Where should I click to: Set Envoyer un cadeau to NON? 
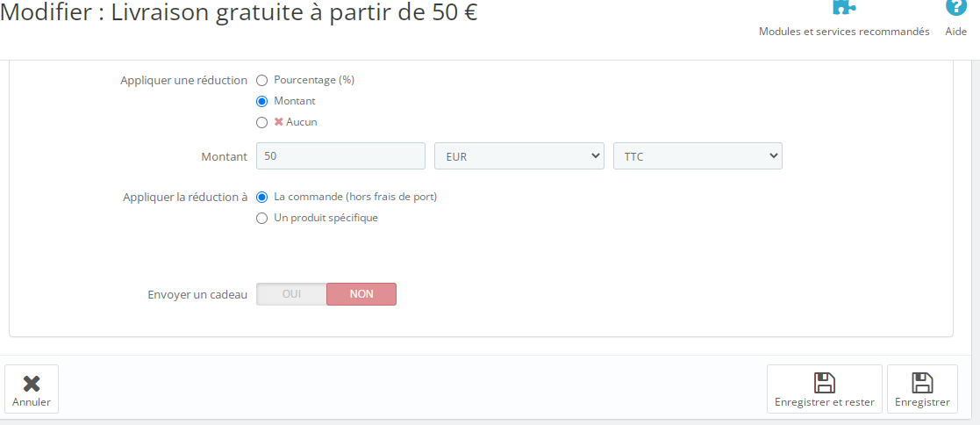click(x=361, y=294)
